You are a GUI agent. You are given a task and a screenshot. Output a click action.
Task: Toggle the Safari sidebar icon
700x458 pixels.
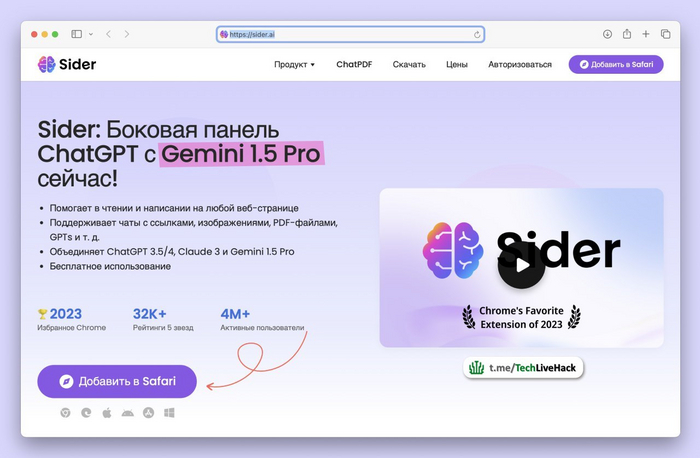(x=76, y=34)
